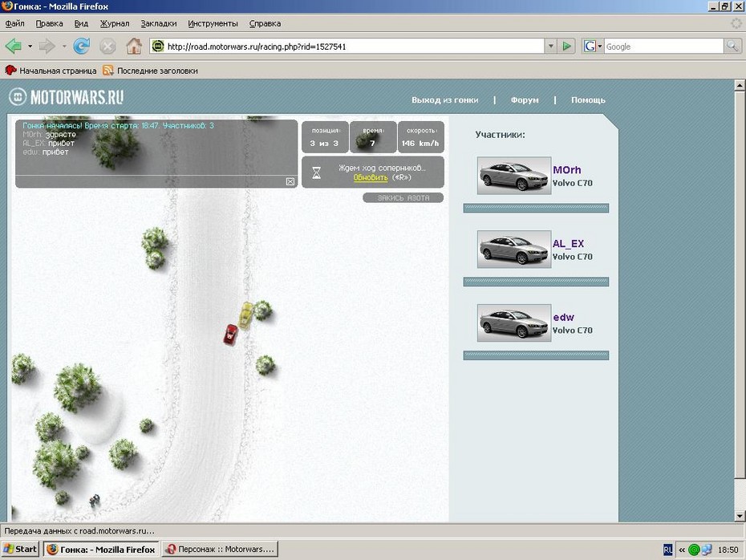Open AL_EX player profile link

point(568,244)
